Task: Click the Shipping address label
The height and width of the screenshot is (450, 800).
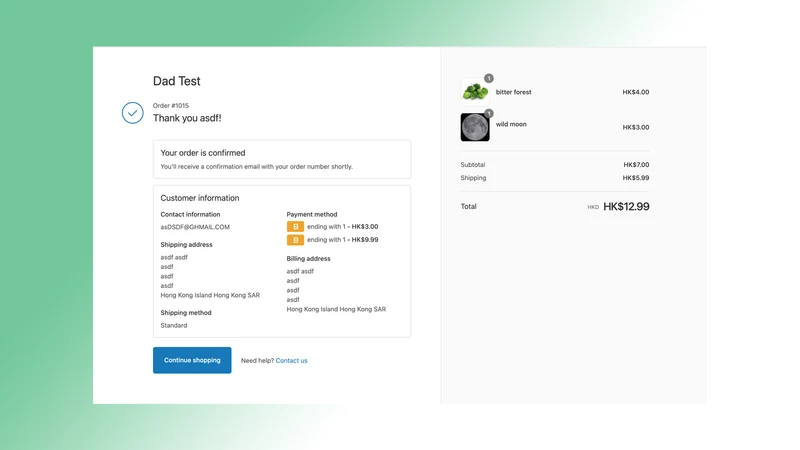Action: coord(186,244)
